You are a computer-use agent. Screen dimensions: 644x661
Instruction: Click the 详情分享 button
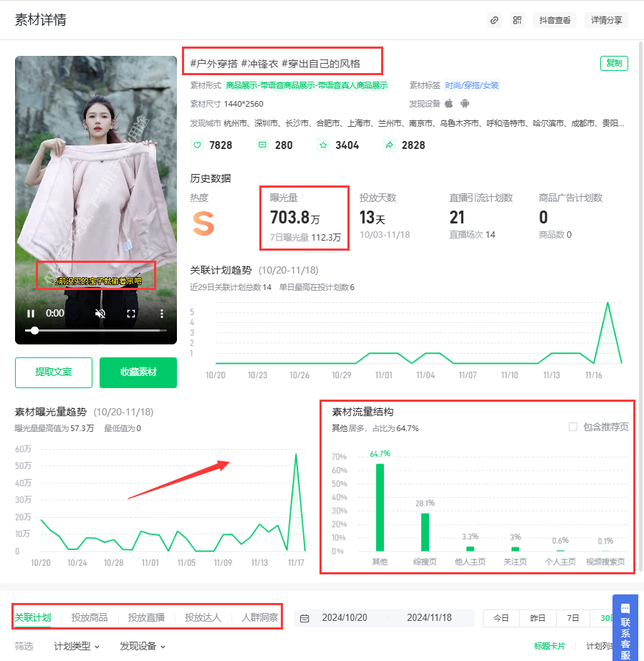coord(606,20)
